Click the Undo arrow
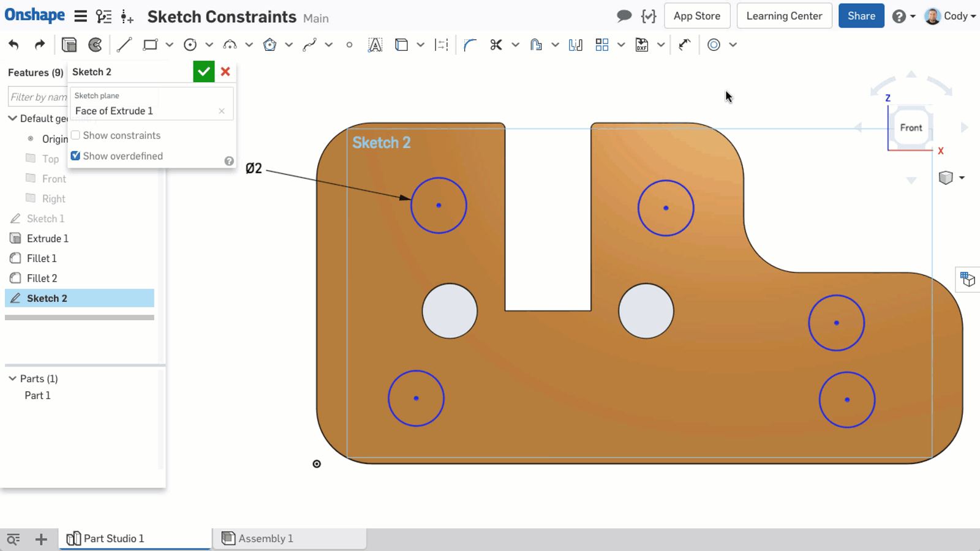Viewport: 980px width, 551px height. 13,44
